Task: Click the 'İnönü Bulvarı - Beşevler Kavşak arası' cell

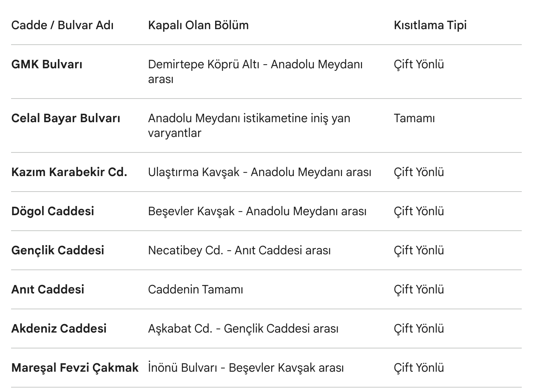Action: click(246, 368)
